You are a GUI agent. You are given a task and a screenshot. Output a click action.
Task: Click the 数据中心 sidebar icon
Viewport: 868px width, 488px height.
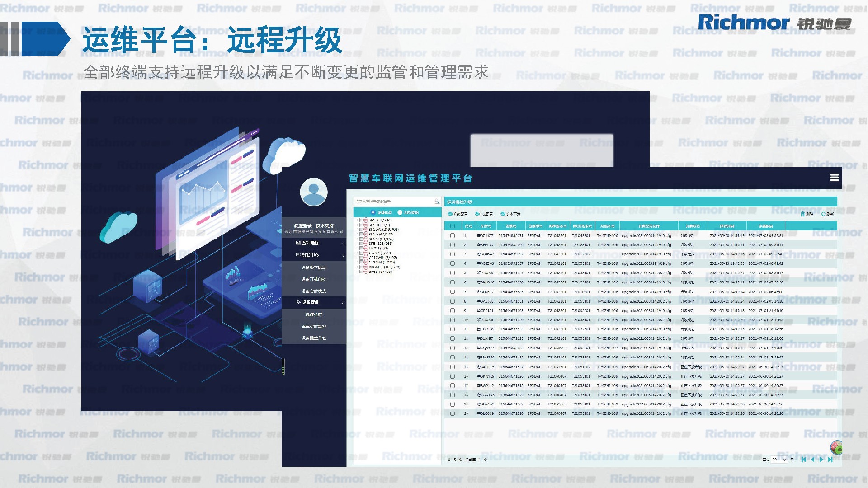tap(298, 255)
